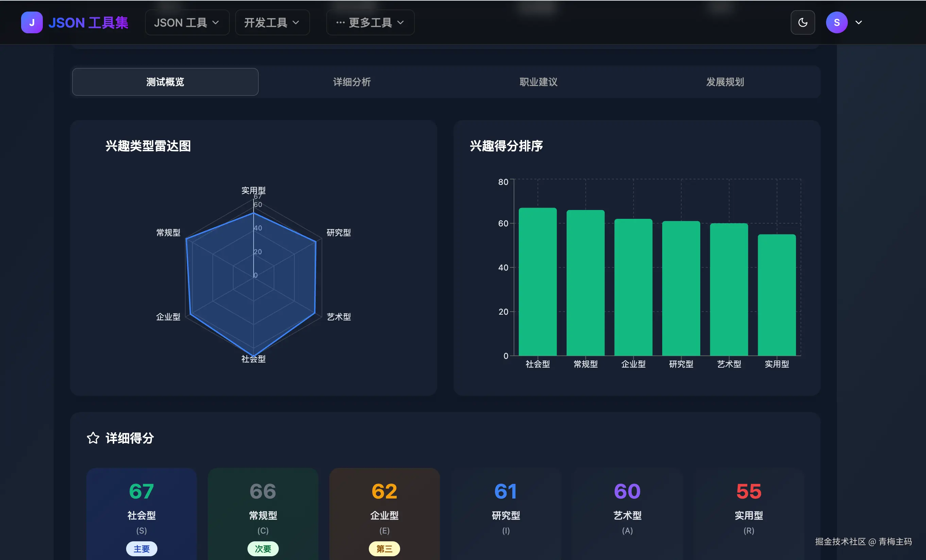
Task: Toggle dark mode moon icon
Action: click(x=802, y=22)
